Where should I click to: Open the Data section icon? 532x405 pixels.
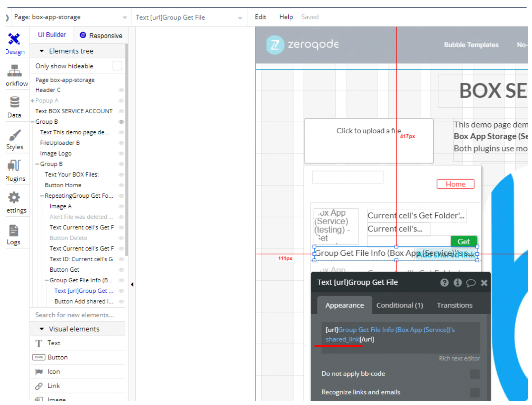coord(15,102)
